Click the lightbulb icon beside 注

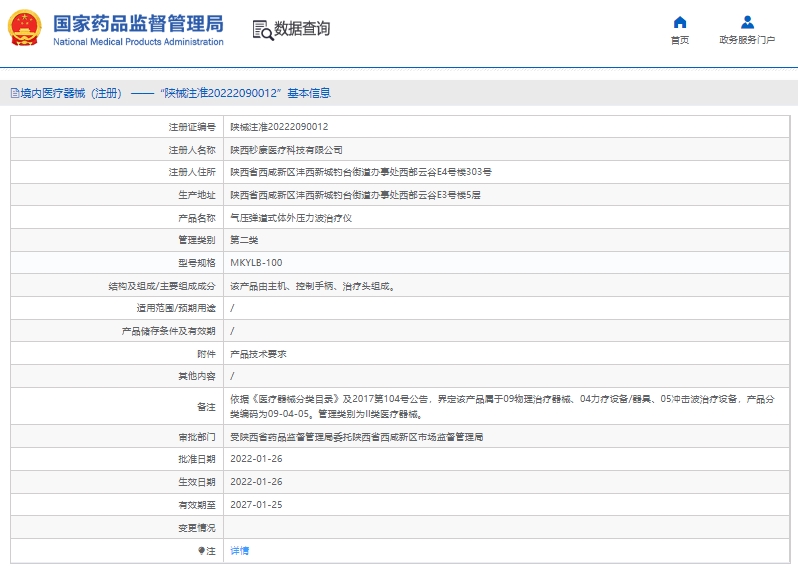point(201,551)
